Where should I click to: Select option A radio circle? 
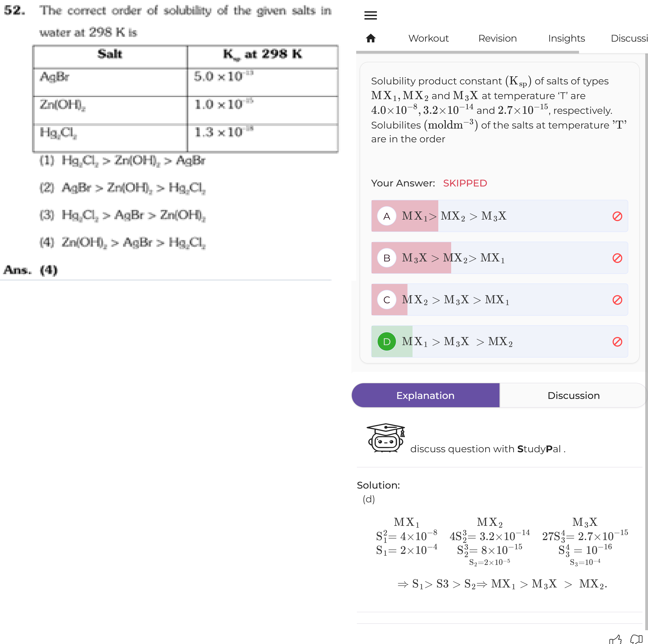[387, 216]
